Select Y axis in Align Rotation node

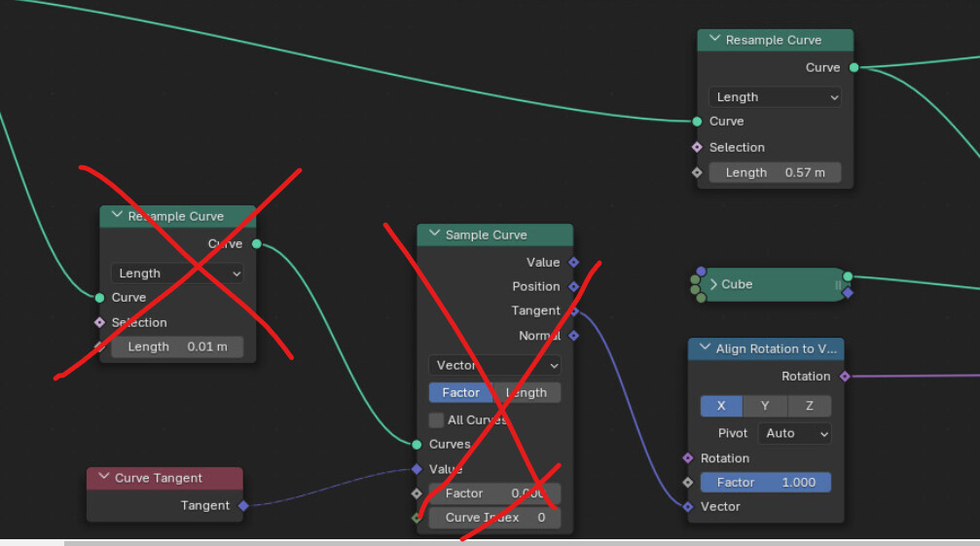765,406
